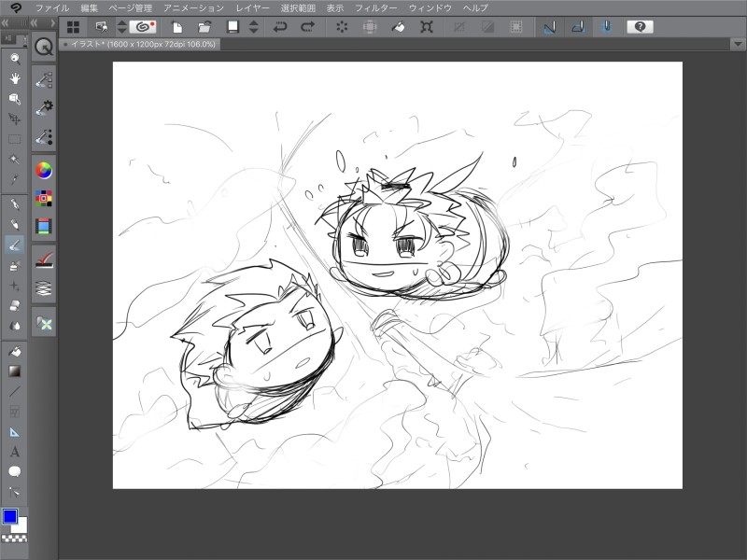Select the Frame border tool

pos(15,412)
